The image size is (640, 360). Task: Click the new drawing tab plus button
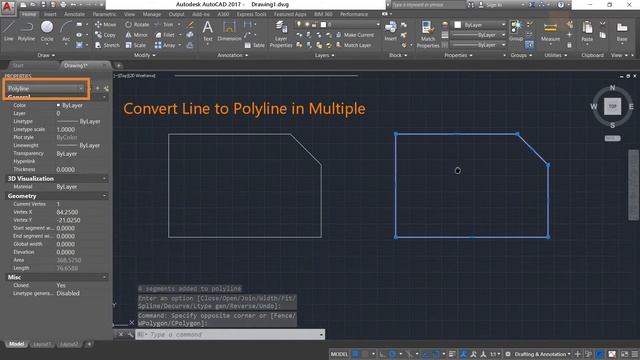(118, 65)
